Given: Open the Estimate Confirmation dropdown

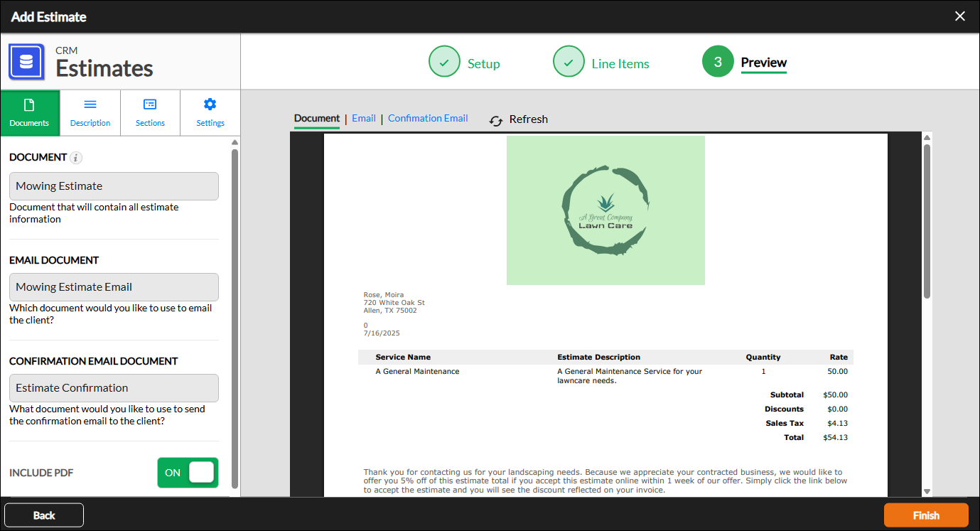Looking at the screenshot, I should tap(114, 388).
